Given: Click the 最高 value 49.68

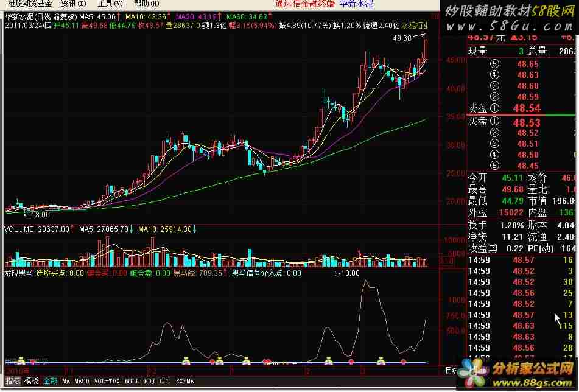Looking at the screenshot, I should [x=513, y=190].
